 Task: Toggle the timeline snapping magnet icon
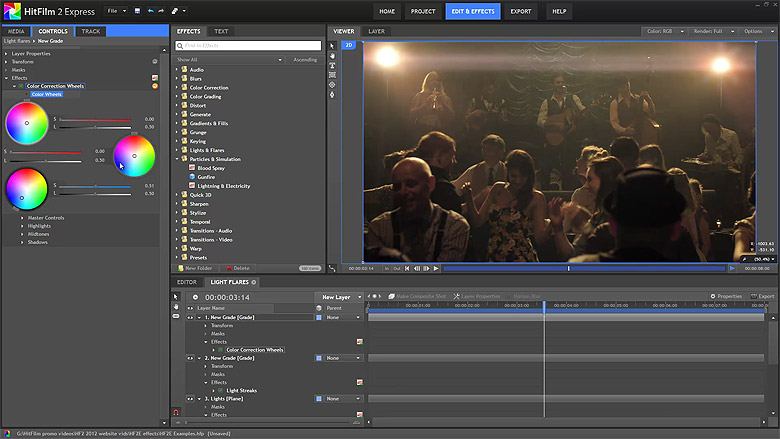click(x=176, y=412)
